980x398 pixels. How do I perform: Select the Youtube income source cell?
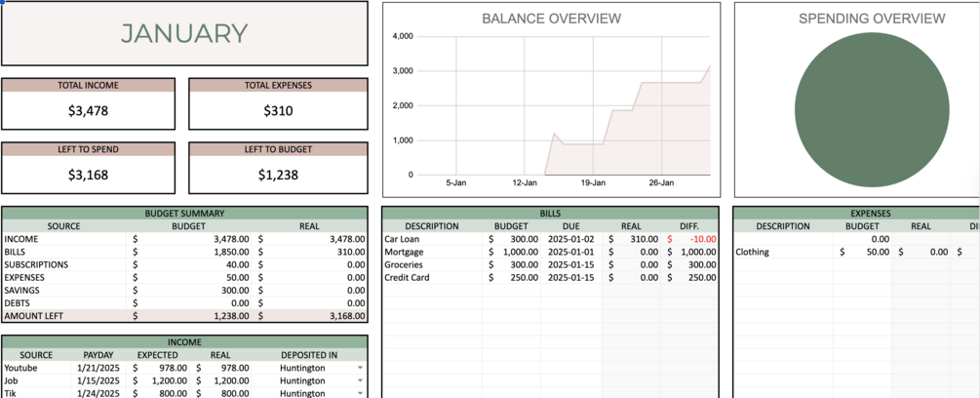tap(19, 368)
